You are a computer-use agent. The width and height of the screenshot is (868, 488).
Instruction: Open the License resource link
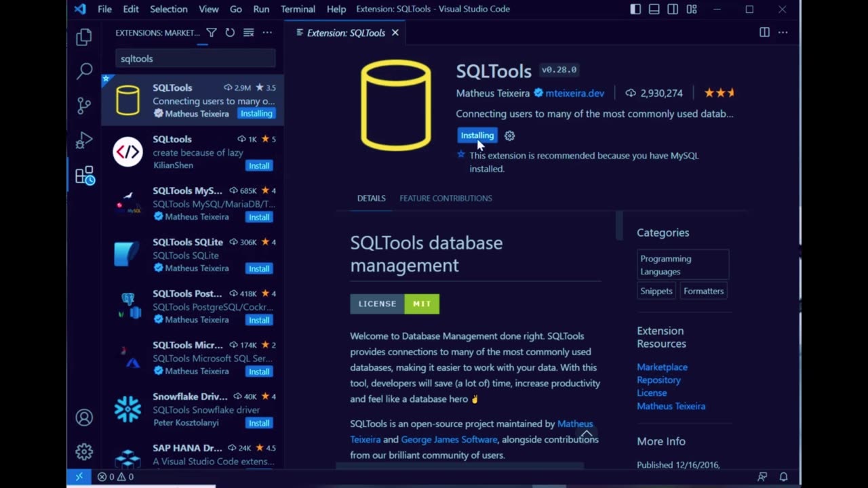pyautogui.click(x=652, y=392)
